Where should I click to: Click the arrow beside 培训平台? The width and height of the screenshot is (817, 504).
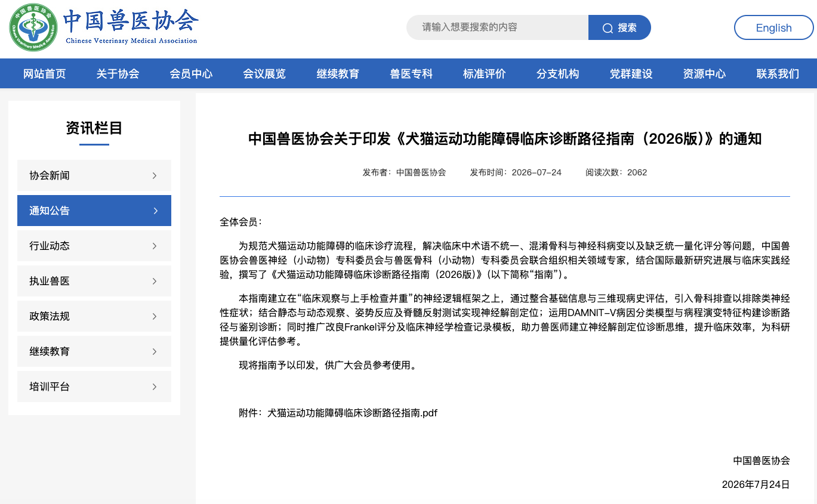[155, 386]
